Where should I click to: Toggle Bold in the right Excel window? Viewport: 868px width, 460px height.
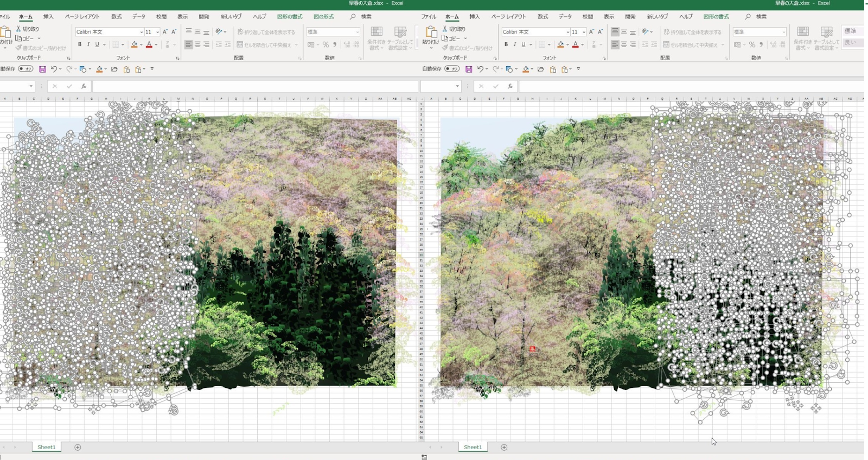[x=506, y=44]
